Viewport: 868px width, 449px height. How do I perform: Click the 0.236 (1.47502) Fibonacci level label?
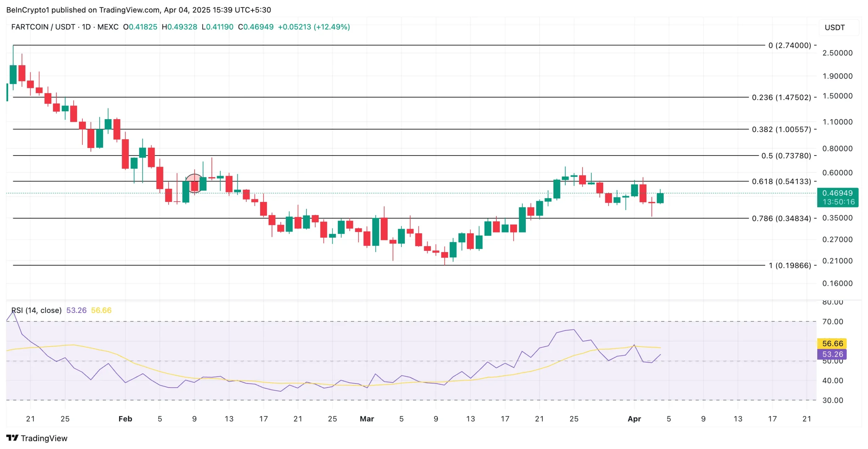coord(781,97)
